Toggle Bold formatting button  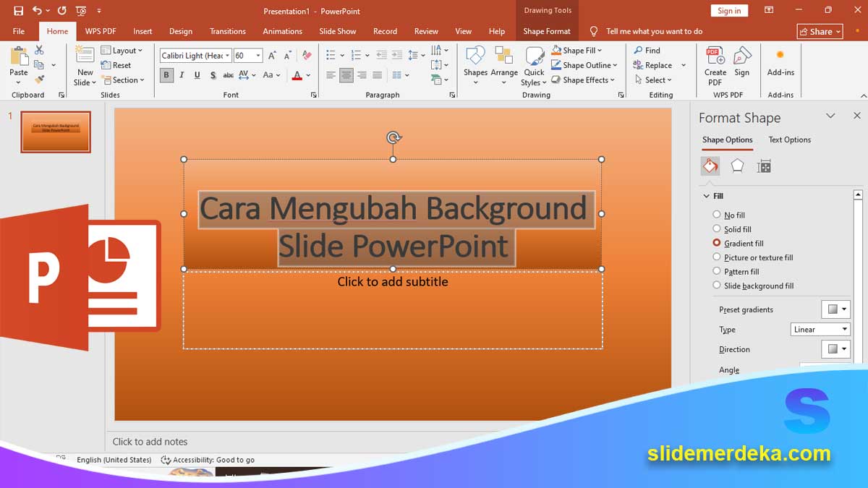[x=166, y=75]
